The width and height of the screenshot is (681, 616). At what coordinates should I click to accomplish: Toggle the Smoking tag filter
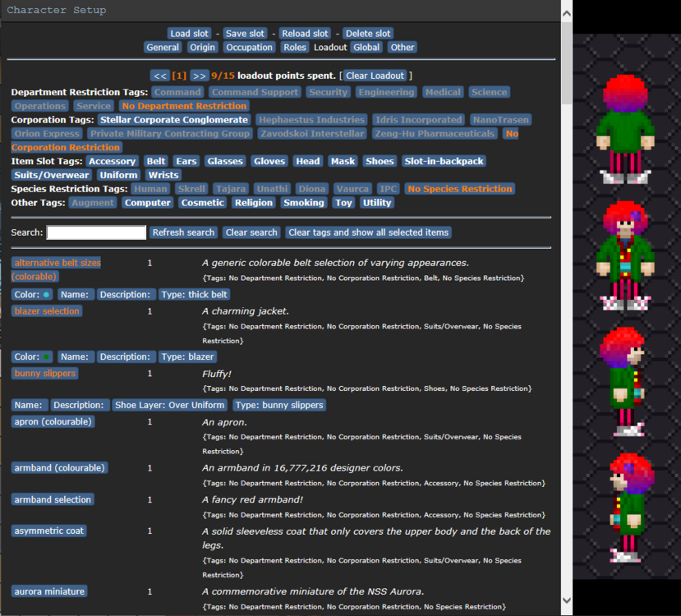[x=304, y=202]
